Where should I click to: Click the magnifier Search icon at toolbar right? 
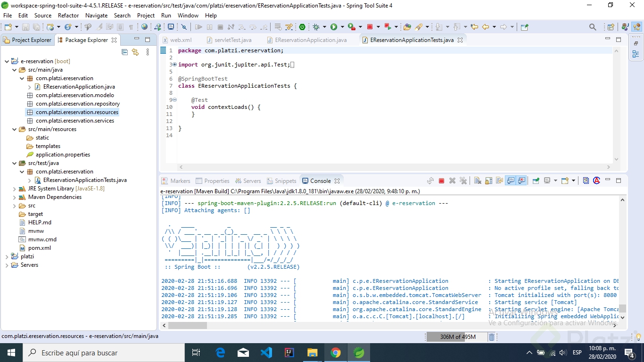(593, 27)
